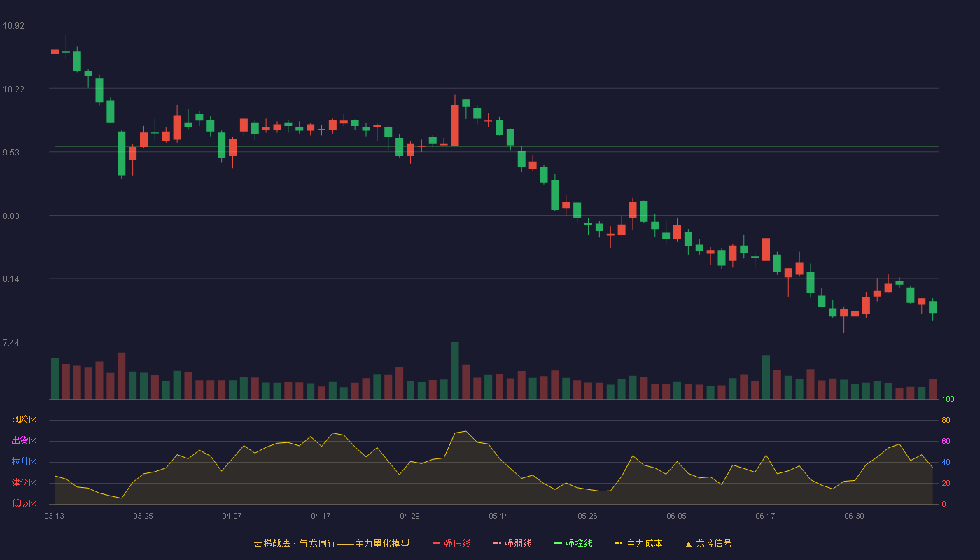This screenshot has width=980, height=560.
Task: Toggle the 主力成本 legend series
Action: tap(638, 543)
